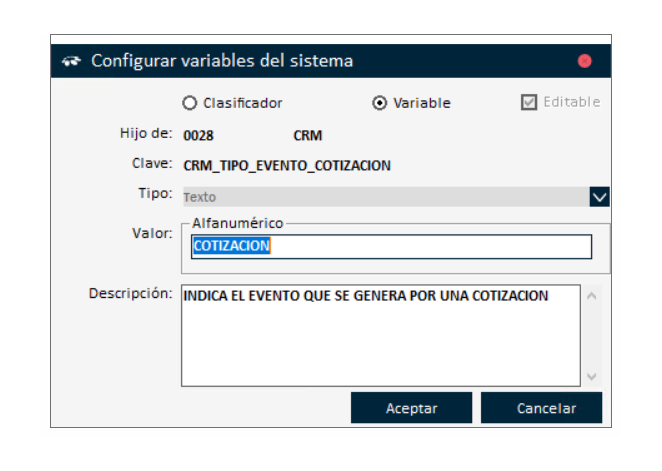The width and height of the screenshot is (662, 471).
Task: Select the CRM parent name text
Action: pos(308,135)
